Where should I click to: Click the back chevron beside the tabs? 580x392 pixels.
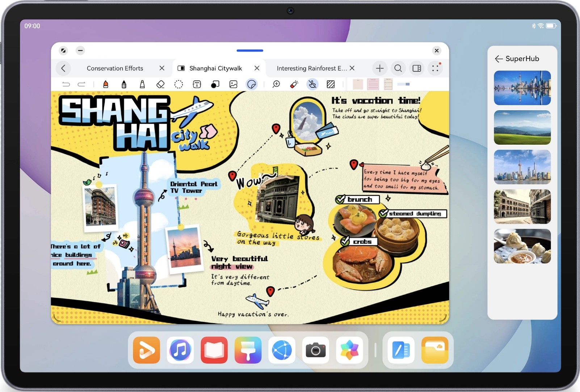63,68
